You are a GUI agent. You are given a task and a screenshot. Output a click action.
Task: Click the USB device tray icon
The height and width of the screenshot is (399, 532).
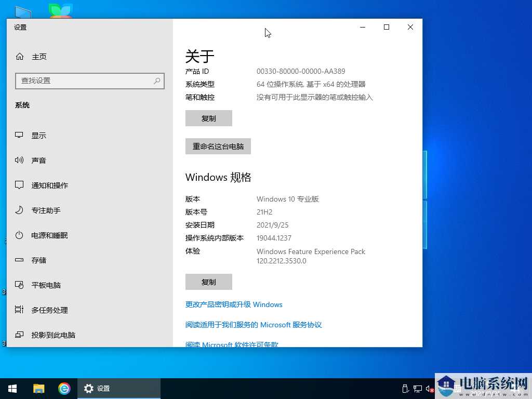(405, 389)
